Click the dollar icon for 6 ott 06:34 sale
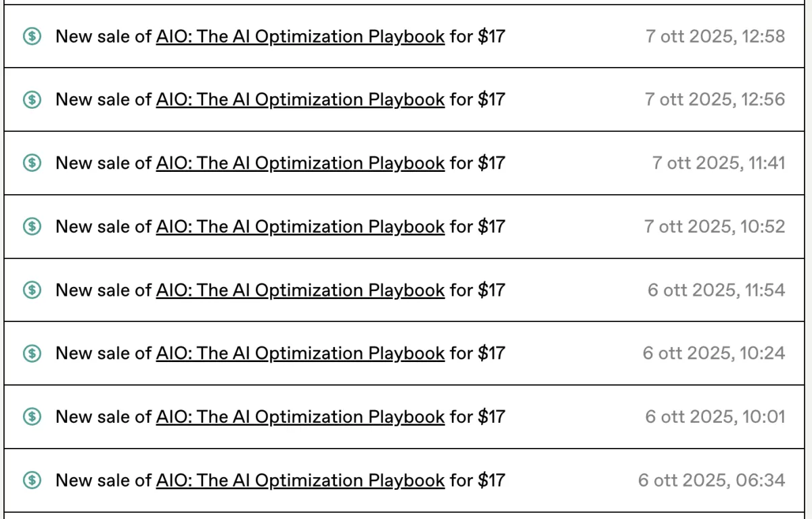This screenshot has width=812, height=519. (x=32, y=480)
